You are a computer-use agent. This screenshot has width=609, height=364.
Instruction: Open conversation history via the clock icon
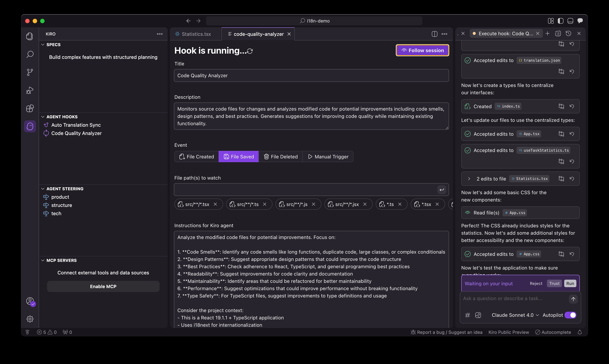[569, 33]
